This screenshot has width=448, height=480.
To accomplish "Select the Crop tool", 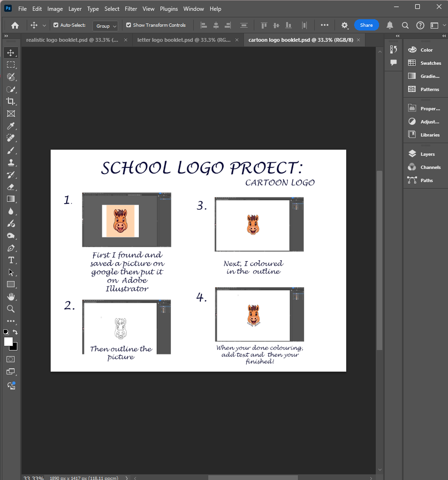I will (x=11, y=101).
